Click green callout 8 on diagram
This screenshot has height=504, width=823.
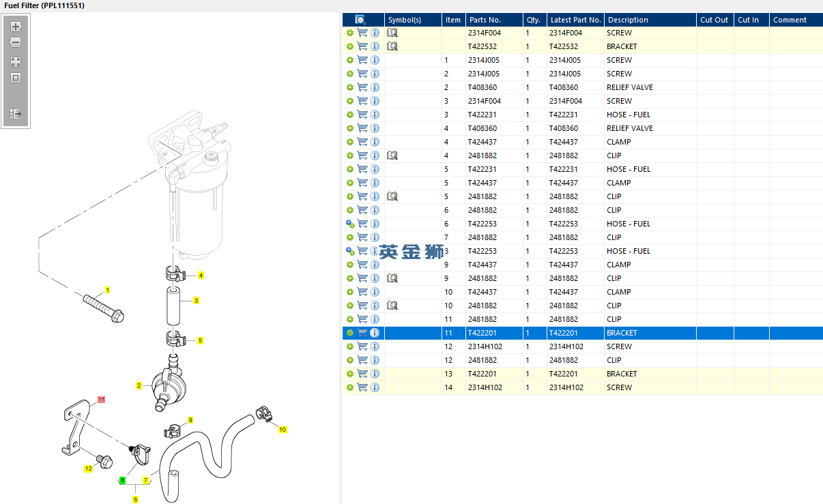(x=123, y=480)
